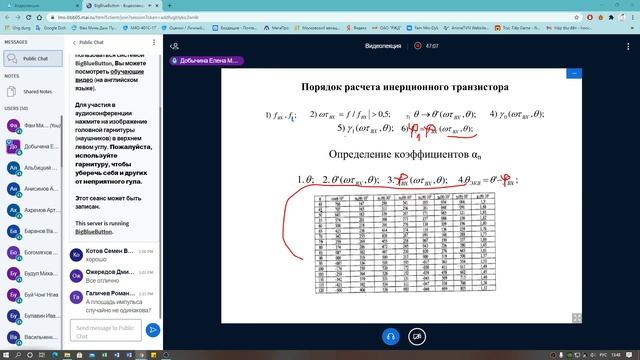Select Public Chat under Messages
The width and height of the screenshot is (640, 360).
coord(33,59)
